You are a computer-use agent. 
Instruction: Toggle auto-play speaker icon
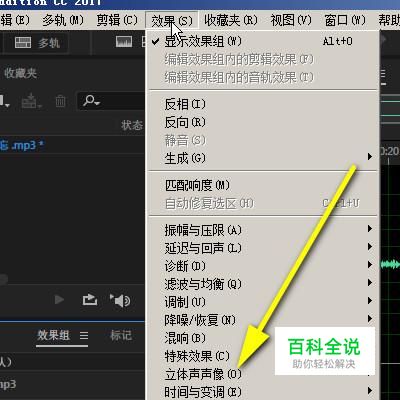120,300
